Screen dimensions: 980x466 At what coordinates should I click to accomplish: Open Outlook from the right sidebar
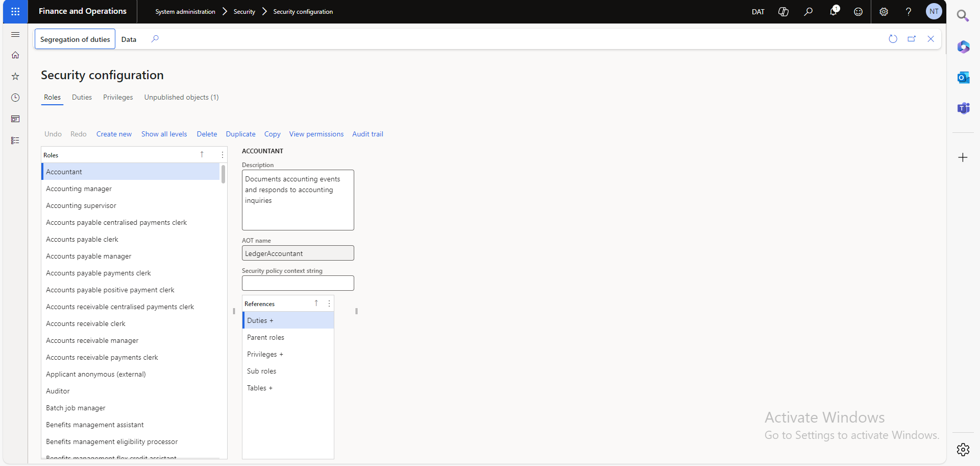click(x=963, y=78)
